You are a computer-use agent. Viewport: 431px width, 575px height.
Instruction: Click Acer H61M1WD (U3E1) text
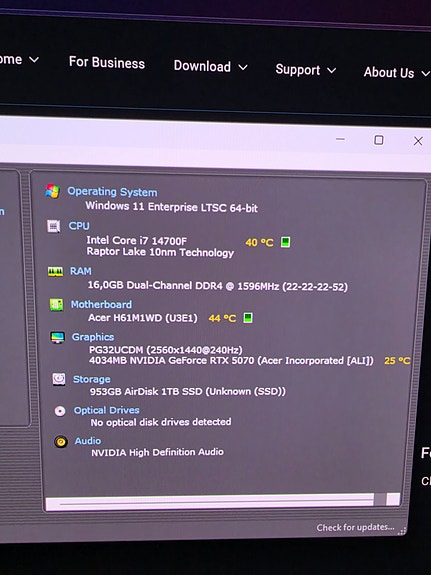[x=143, y=318]
